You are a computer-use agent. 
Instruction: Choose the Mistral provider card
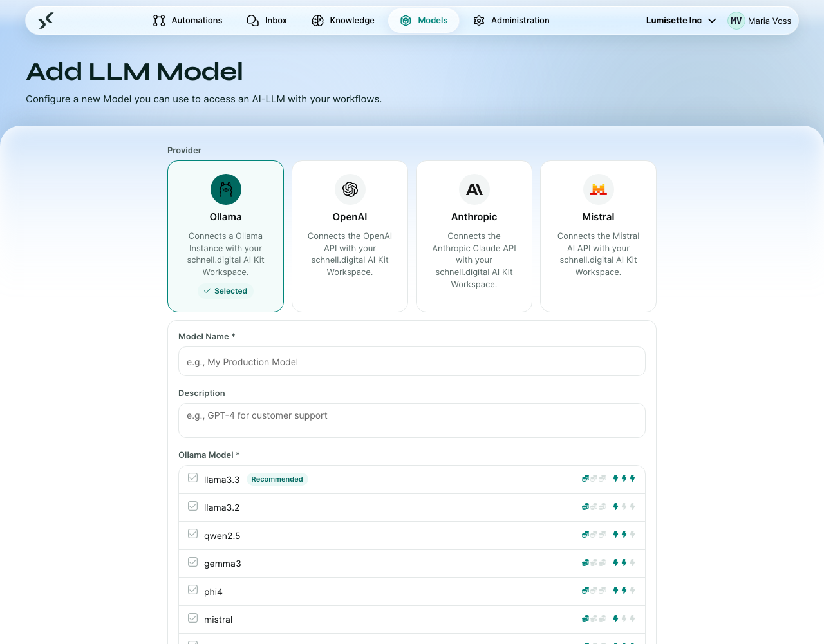coord(599,236)
